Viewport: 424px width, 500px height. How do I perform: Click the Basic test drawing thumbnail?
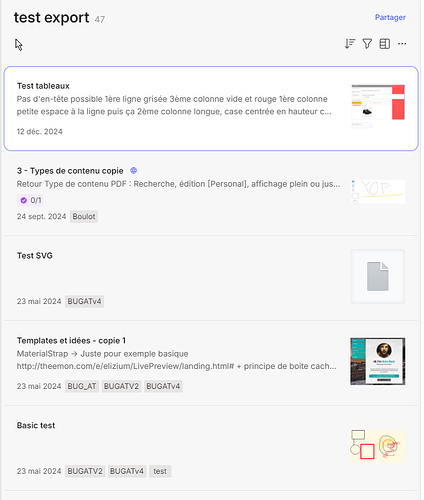(x=378, y=446)
